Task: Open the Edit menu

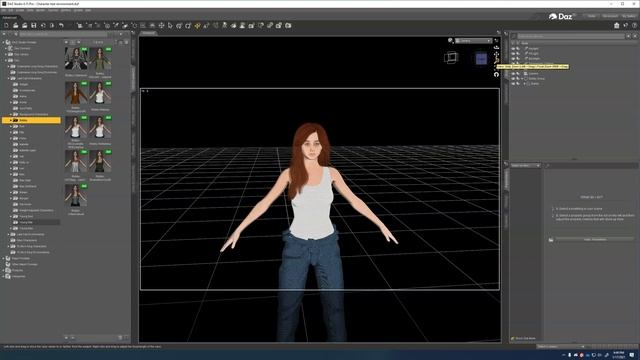Action: (x=11, y=10)
